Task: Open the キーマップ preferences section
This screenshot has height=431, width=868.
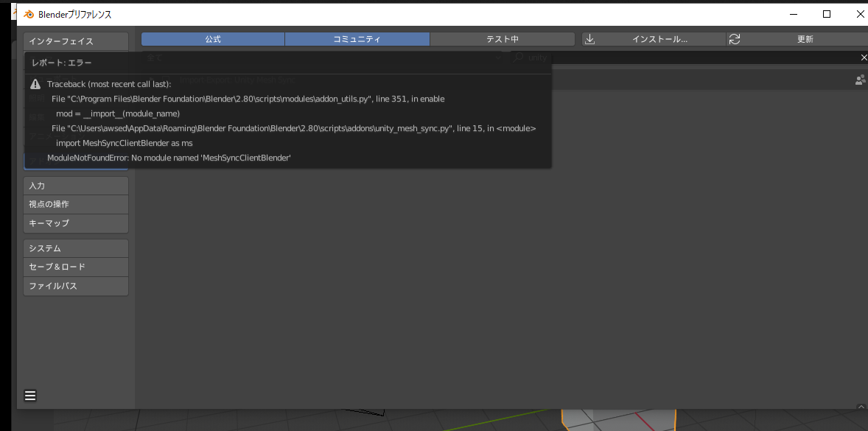Action: [75, 222]
